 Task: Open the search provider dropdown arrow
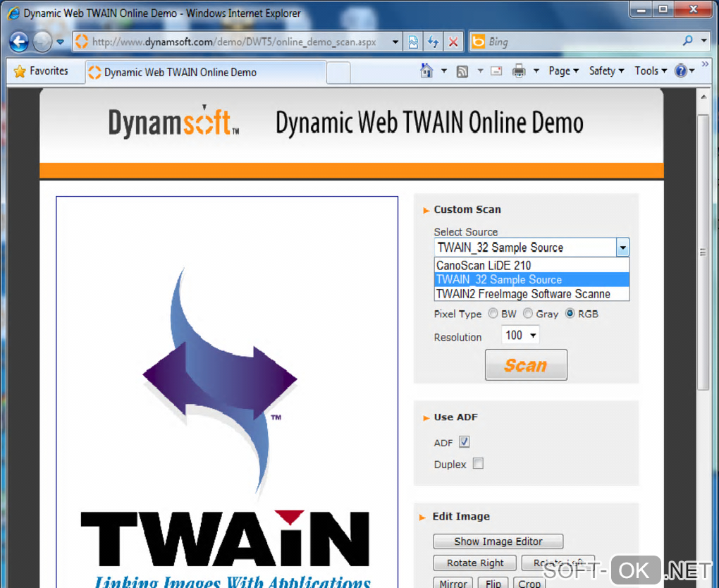(x=704, y=41)
